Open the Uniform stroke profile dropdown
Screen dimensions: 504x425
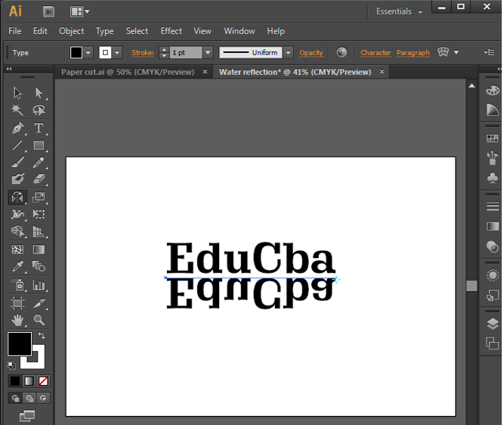click(x=289, y=52)
